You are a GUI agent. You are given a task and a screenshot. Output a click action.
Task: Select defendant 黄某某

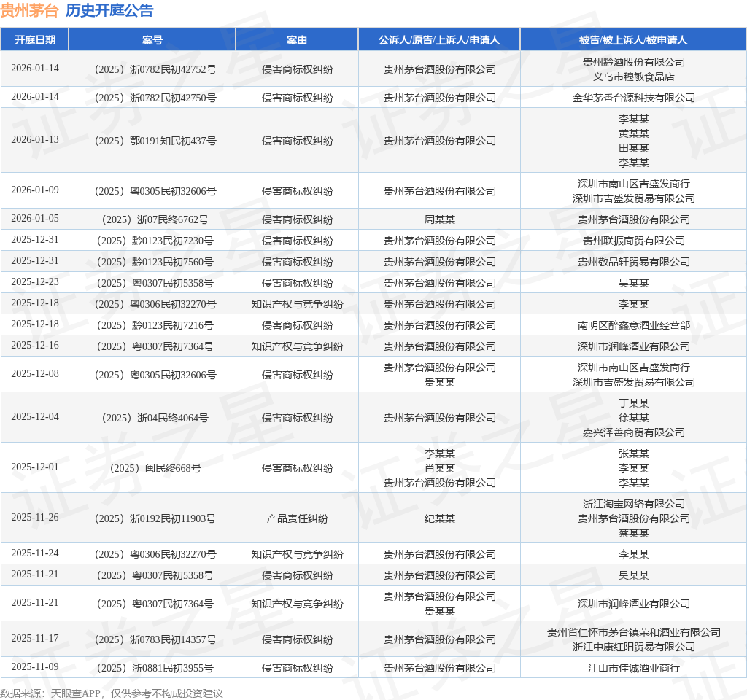(634, 133)
